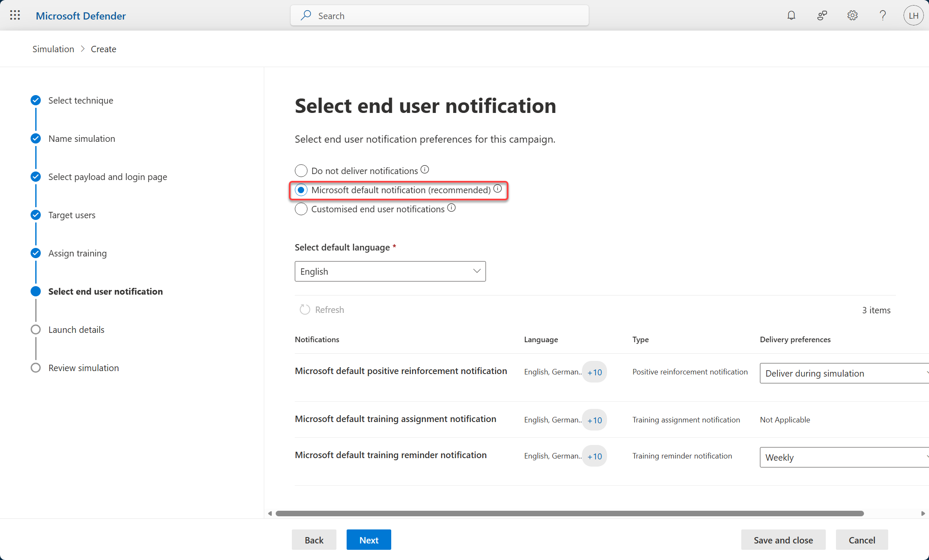Open the settings gear icon
Viewport: 929px width, 560px height.
[x=852, y=16]
